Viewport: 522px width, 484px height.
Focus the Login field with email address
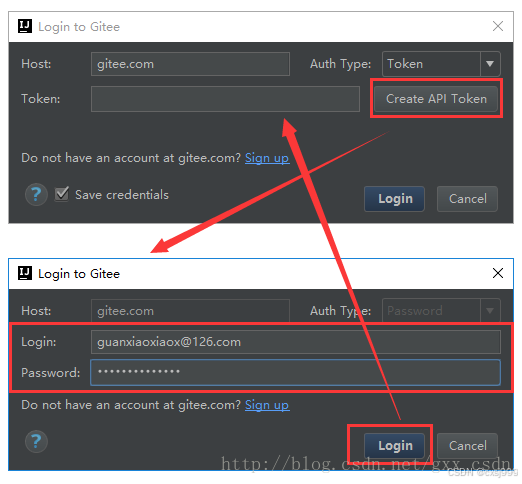click(x=296, y=342)
